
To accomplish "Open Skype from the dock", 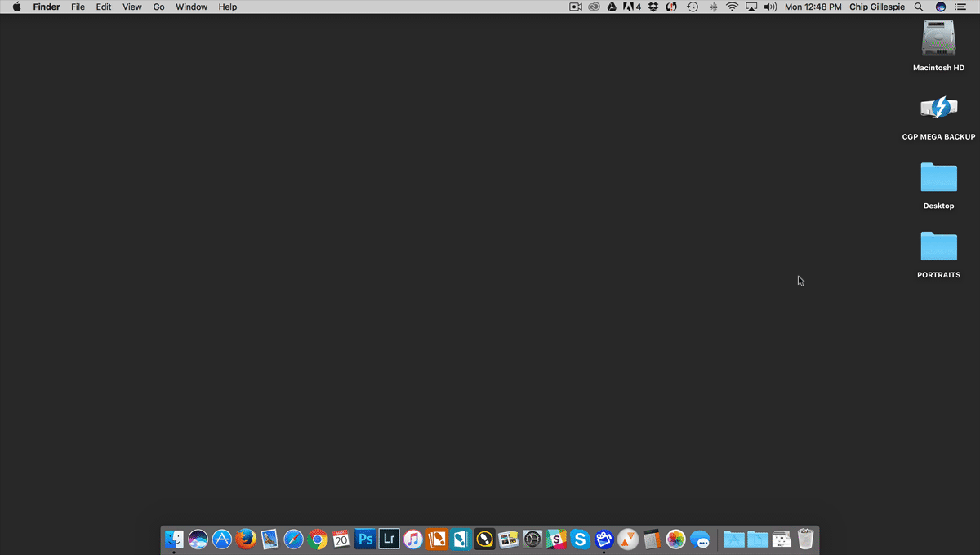I will [x=581, y=539].
